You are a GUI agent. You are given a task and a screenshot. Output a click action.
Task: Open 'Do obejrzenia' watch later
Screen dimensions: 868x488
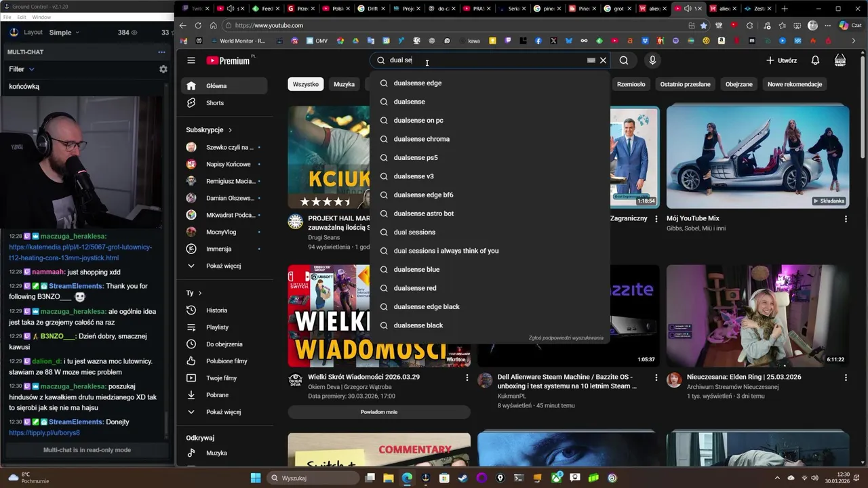coord(224,344)
